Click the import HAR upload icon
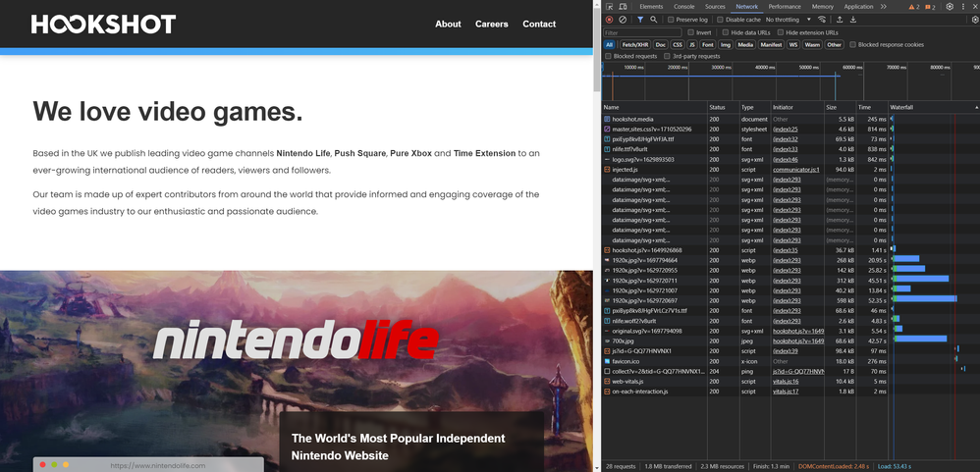Image resolution: width=980 pixels, height=472 pixels. pyautogui.click(x=840, y=20)
